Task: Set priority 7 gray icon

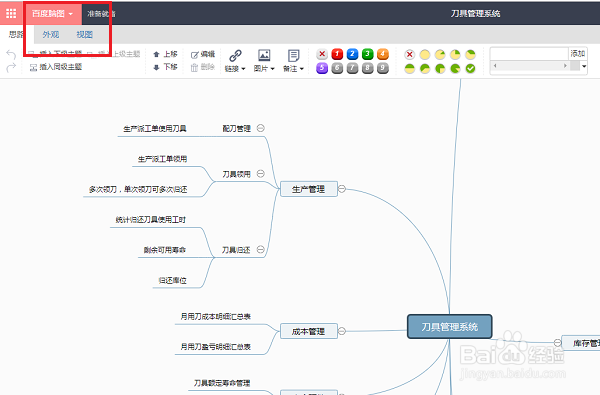Action: 352,68
